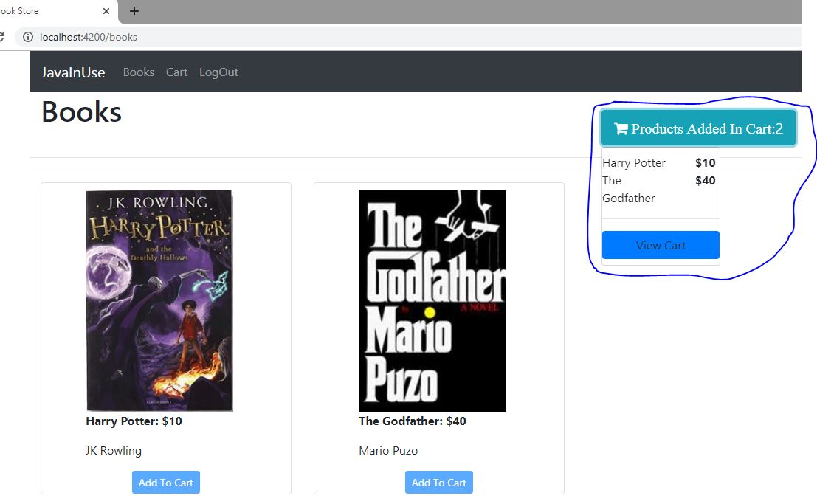Focus the localhost:4200/books address bar
The image size is (817, 504).
[409, 37]
